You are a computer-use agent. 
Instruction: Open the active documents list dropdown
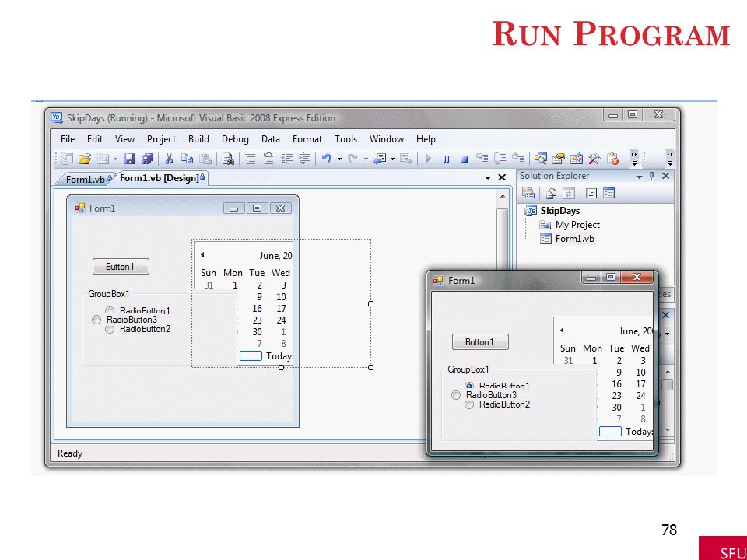tap(488, 177)
